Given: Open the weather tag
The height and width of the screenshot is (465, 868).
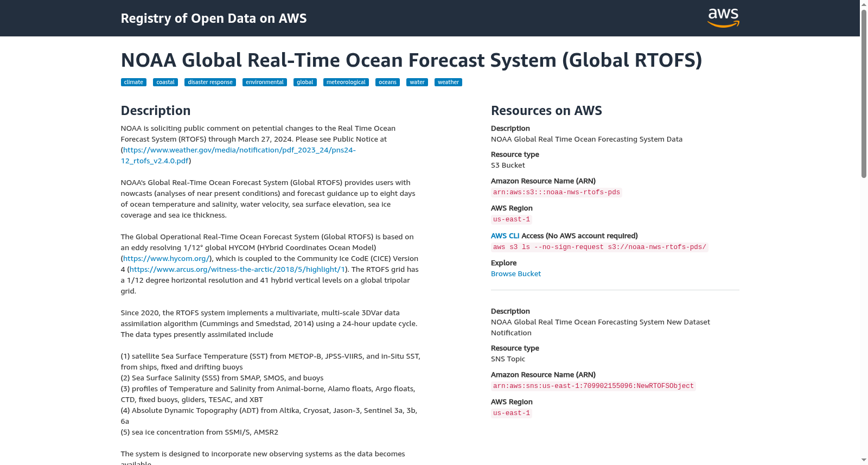Looking at the screenshot, I should (448, 82).
